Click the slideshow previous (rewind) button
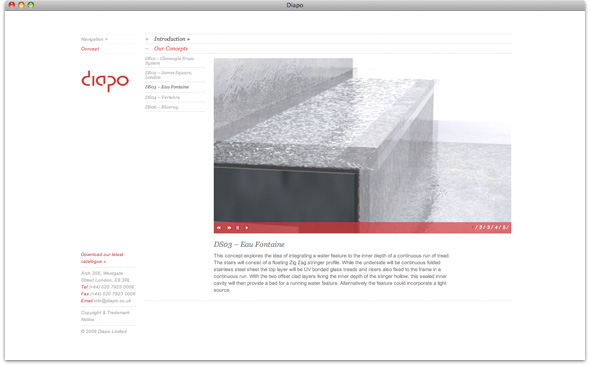 (x=219, y=228)
